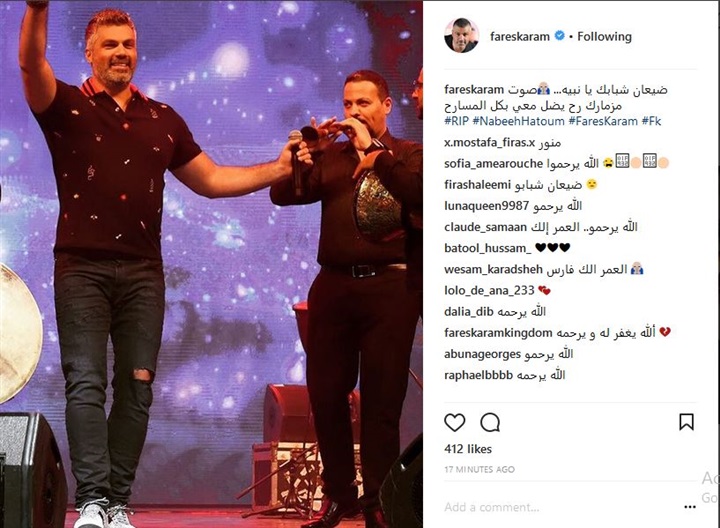Click fareskaram profile avatar picture
720x528 pixels.
point(461,36)
